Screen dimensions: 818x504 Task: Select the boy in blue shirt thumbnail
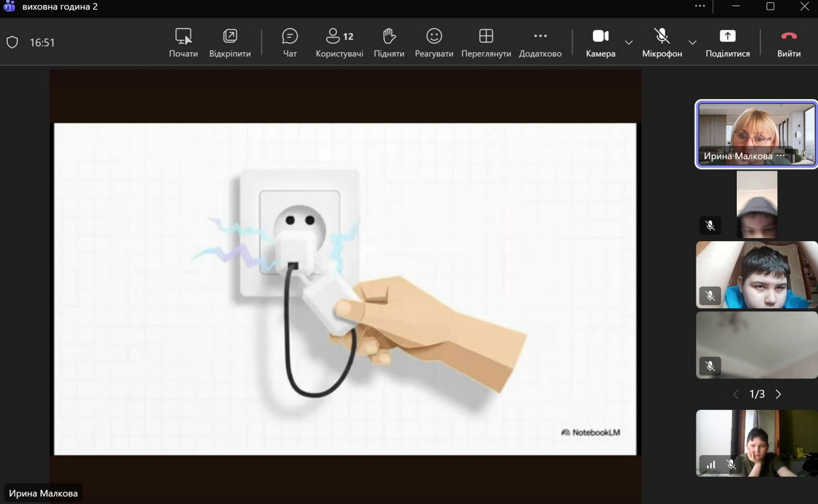pyautogui.click(x=756, y=275)
